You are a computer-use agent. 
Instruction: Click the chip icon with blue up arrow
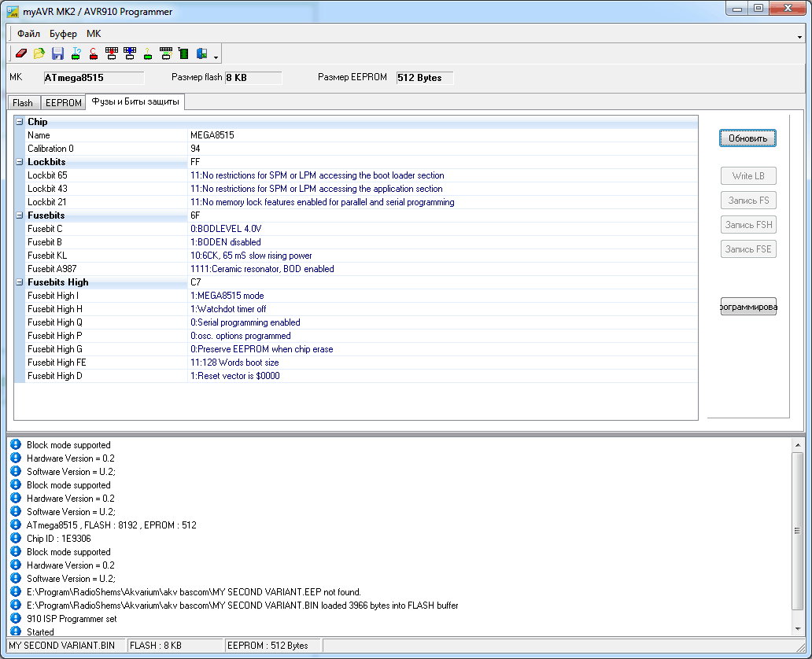point(130,53)
